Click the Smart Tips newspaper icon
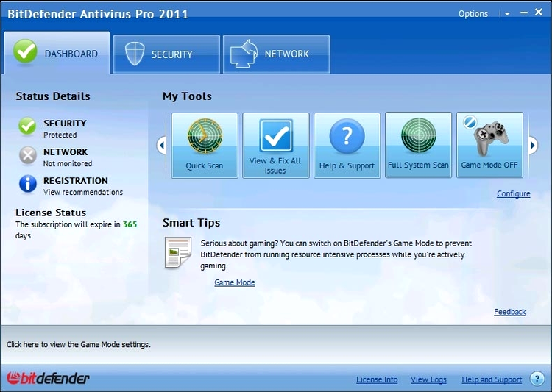Viewport: 552px width, 392px height. pyautogui.click(x=178, y=252)
